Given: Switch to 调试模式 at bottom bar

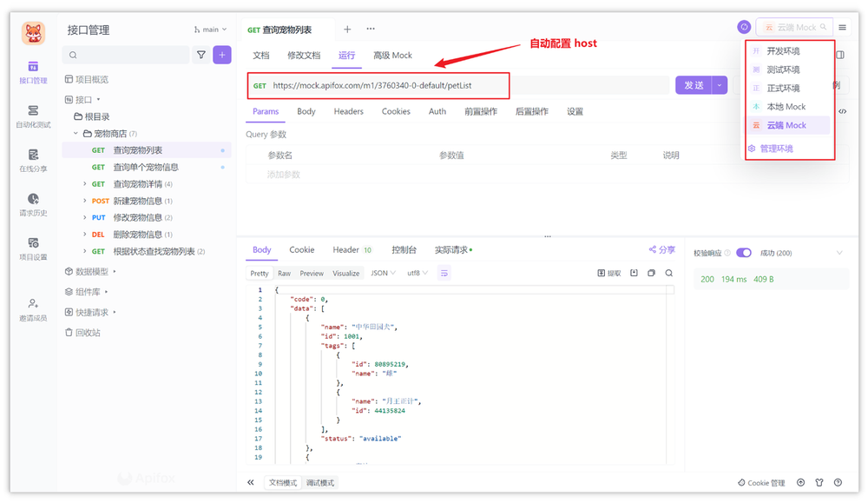Looking at the screenshot, I should click(x=321, y=481).
